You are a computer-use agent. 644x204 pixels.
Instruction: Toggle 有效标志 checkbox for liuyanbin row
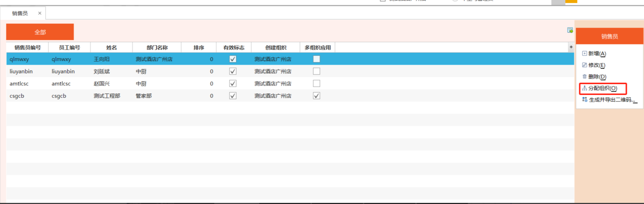pos(233,71)
